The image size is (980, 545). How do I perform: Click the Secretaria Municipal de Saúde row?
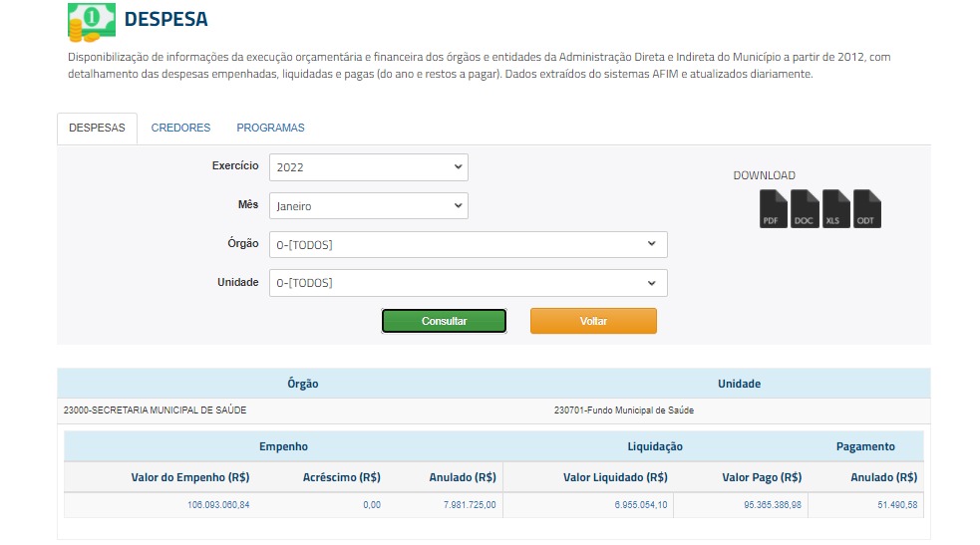[x=155, y=410]
